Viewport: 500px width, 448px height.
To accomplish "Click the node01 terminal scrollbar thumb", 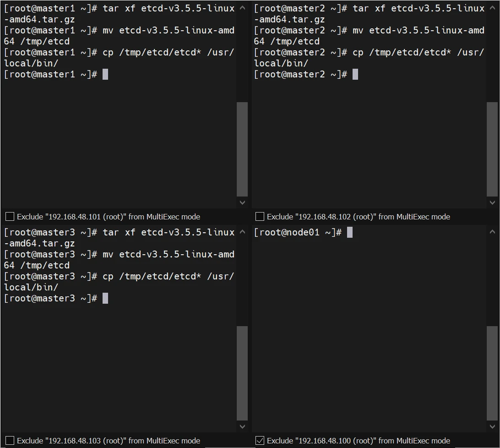I will pyautogui.click(x=492, y=373).
